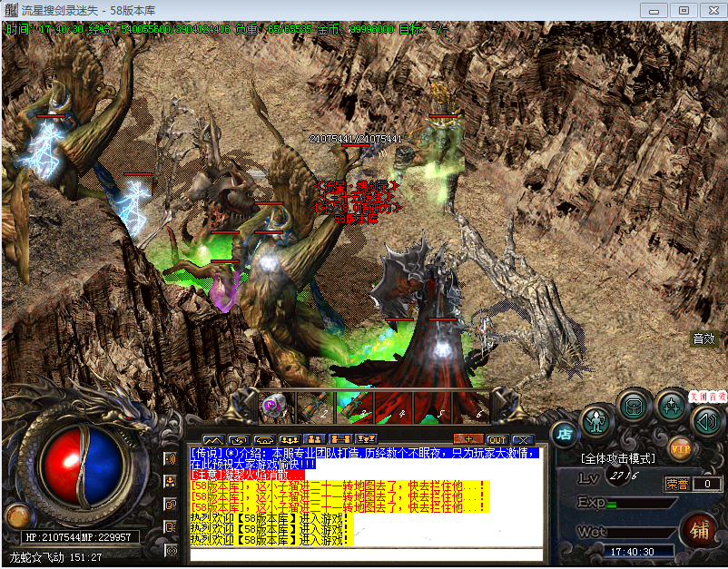Click the boss HP text 21075441/21075441
728x569 pixels.
click(x=356, y=139)
